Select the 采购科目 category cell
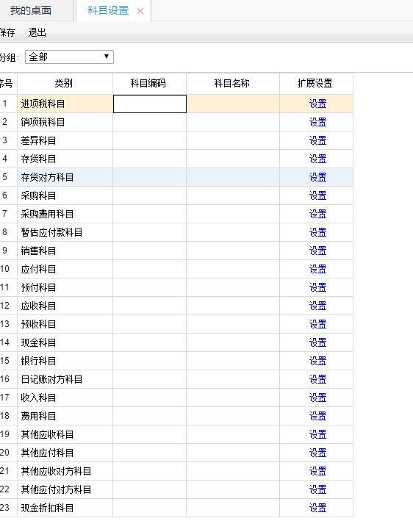The width and height of the screenshot is (413, 532). pyautogui.click(x=65, y=195)
